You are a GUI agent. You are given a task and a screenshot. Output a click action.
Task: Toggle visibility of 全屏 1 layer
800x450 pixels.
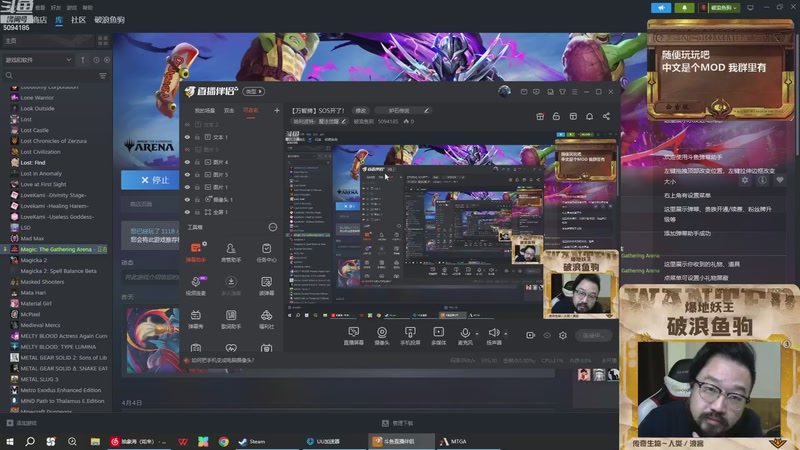pos(187,212)
